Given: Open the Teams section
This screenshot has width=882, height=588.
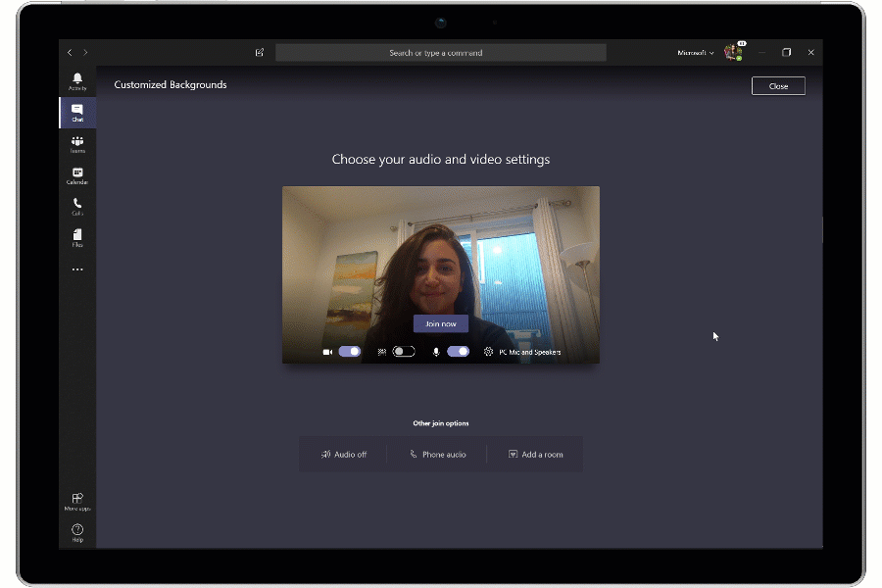Looking at the screenshot, I should coord(77,142).
